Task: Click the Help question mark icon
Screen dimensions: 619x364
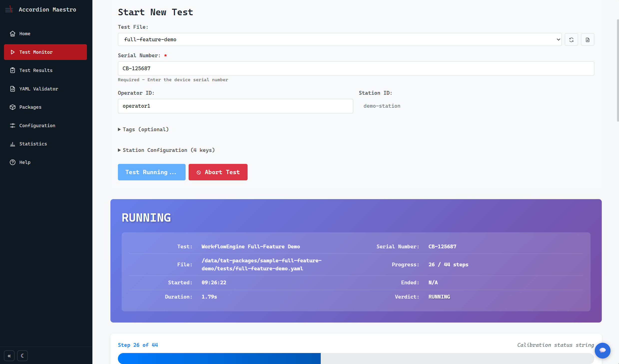Action: coord(12,162)
